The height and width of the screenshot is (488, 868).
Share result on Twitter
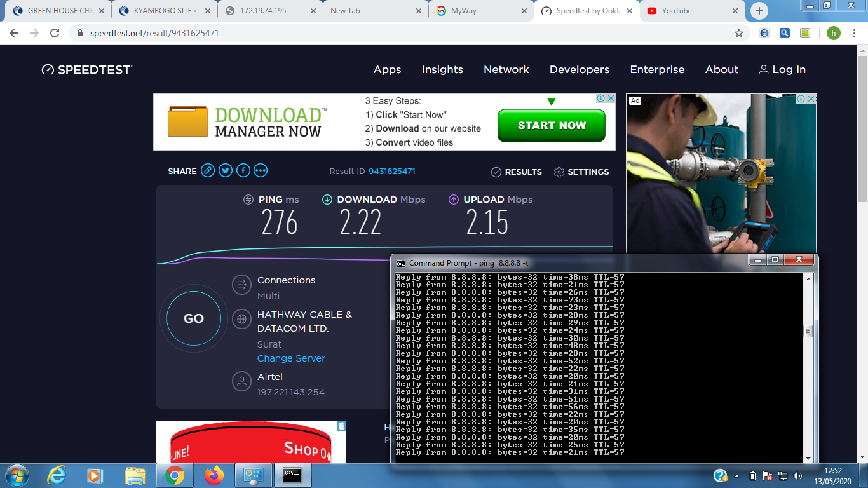(x=226, y=171)
